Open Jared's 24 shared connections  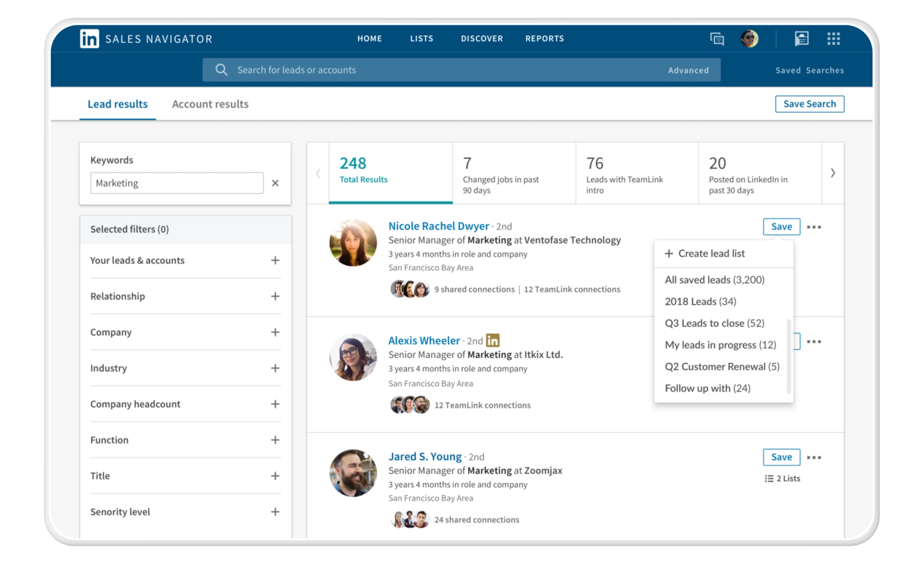477,520
